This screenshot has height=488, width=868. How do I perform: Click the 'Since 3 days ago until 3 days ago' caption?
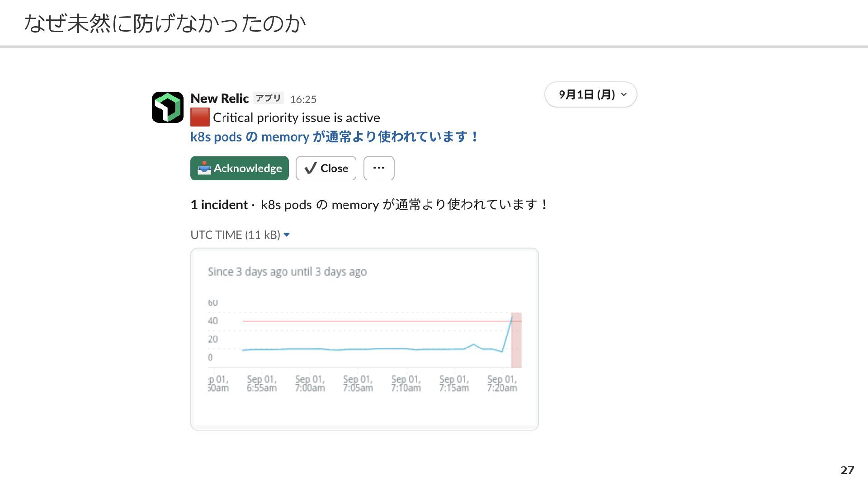click(x=288, y=272)
